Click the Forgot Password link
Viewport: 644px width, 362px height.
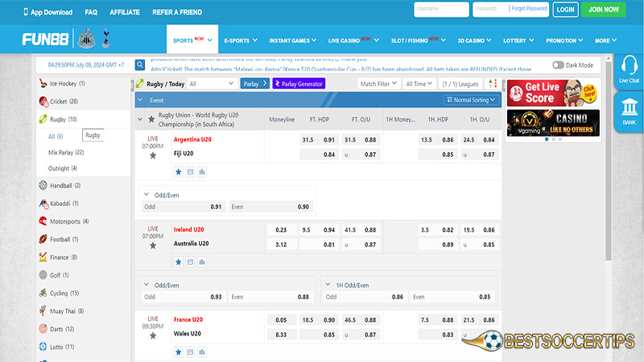[x=529, y=8]
